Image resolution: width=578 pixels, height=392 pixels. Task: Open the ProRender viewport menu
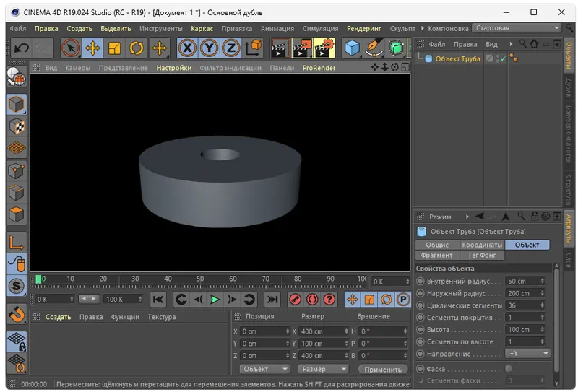(x=319, y=68)
